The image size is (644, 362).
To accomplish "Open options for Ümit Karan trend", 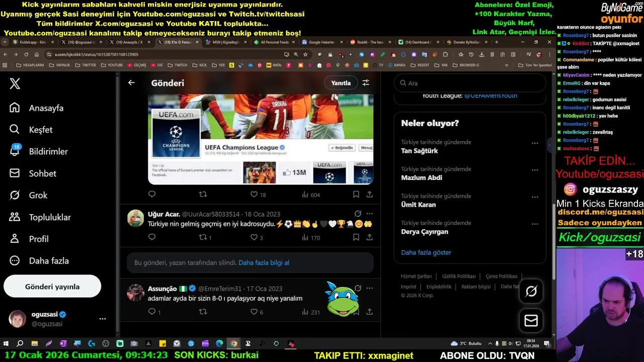I will 535,197.
